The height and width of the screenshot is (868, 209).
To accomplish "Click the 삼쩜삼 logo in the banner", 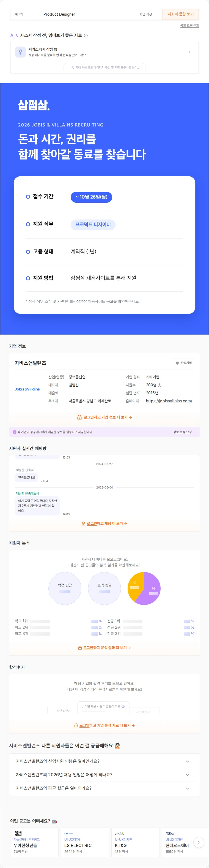I will click(x=34, y=105).
